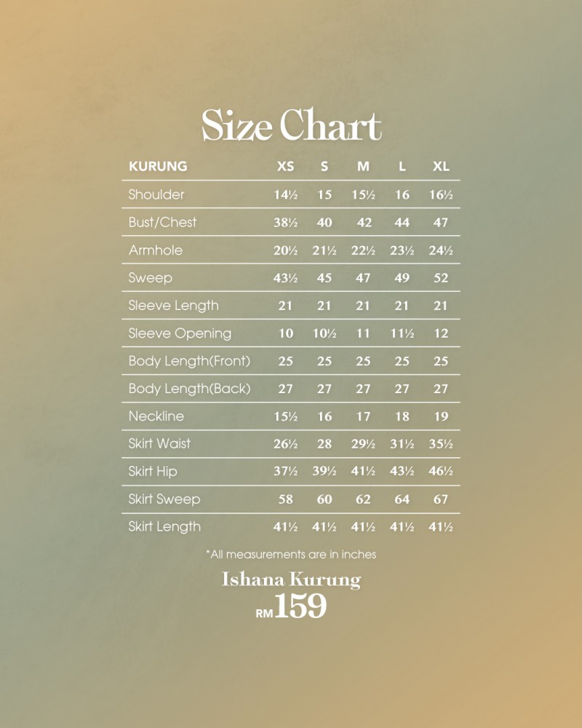582x728 pixels.
Task: Select the KURUNG column header
Action: pos(158,166)
